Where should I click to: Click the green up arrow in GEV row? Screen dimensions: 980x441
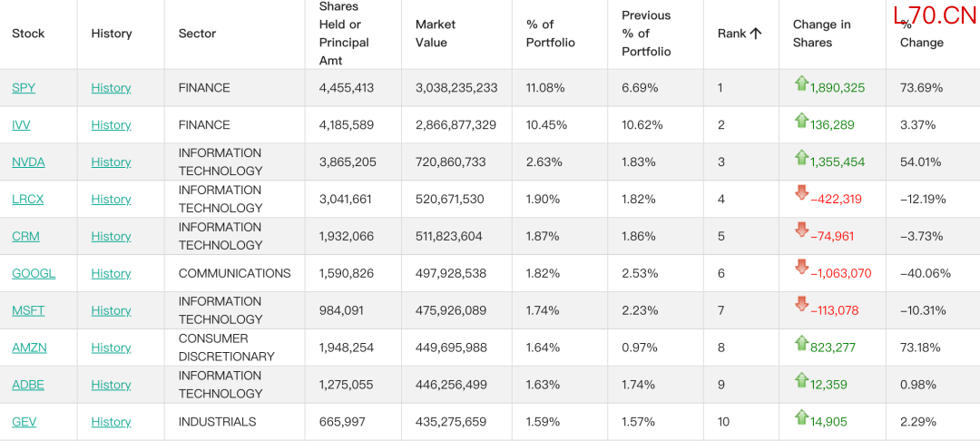[801, 417]
